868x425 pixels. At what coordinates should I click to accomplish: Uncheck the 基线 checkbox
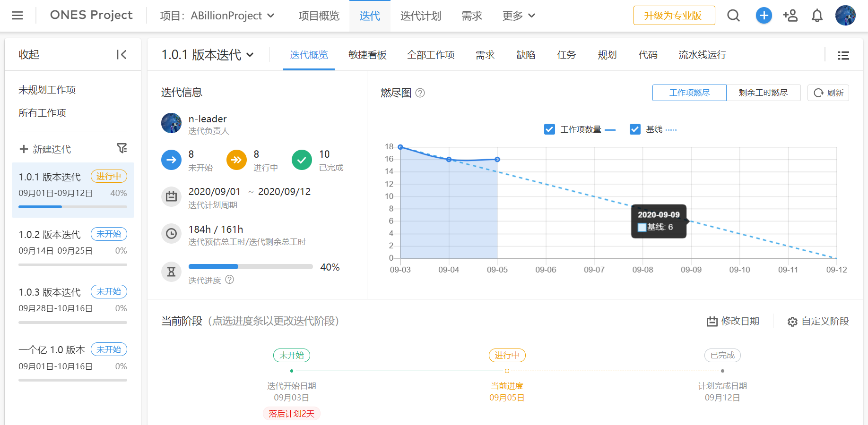point(635,129)
